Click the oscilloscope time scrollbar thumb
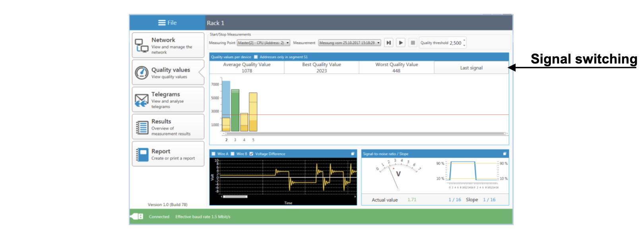The width and height of the screenshot is (644, 235). [235, 196]
